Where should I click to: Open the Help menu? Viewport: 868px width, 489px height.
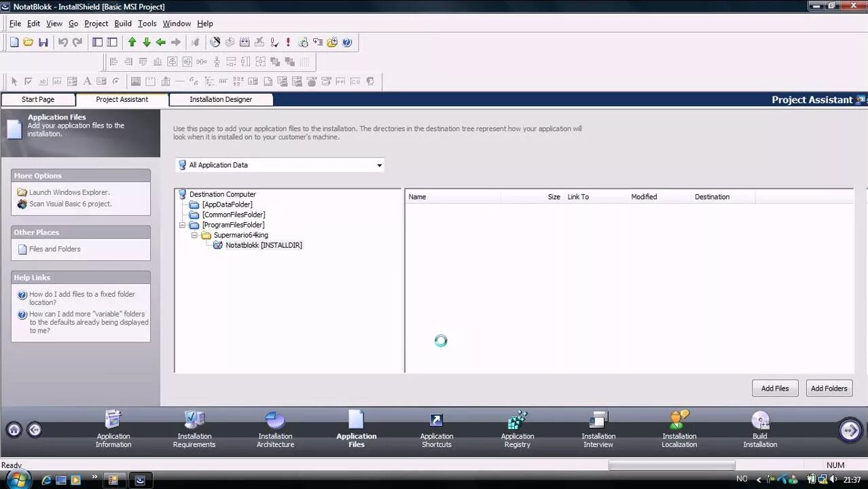(204, 23)
